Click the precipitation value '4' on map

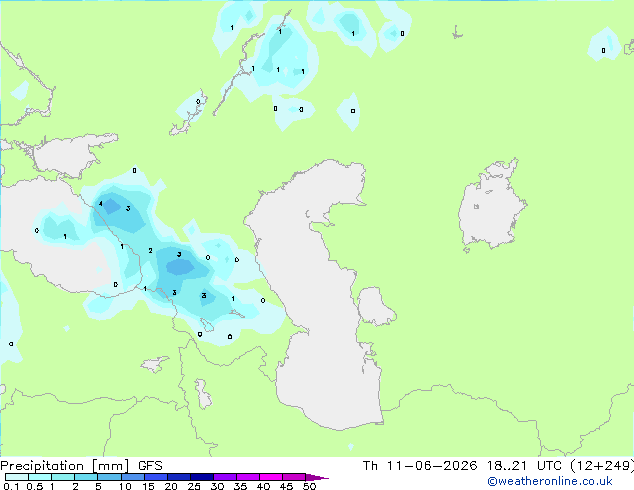[x=101, y=204]
